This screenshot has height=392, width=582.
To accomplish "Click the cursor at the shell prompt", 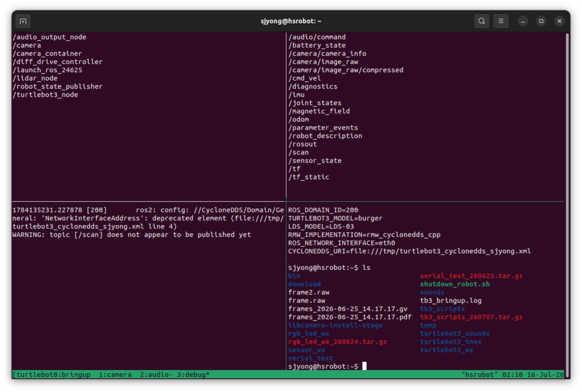I will coord(364,366).
